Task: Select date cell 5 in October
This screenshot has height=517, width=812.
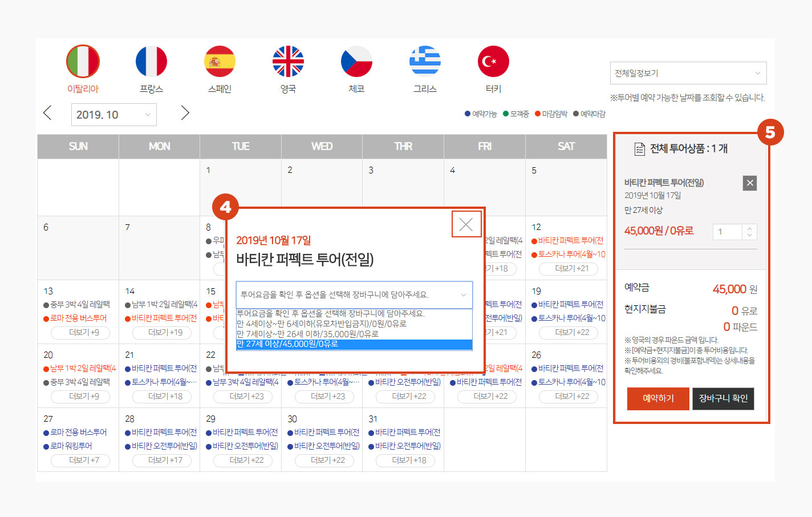Action: (566, 187)
